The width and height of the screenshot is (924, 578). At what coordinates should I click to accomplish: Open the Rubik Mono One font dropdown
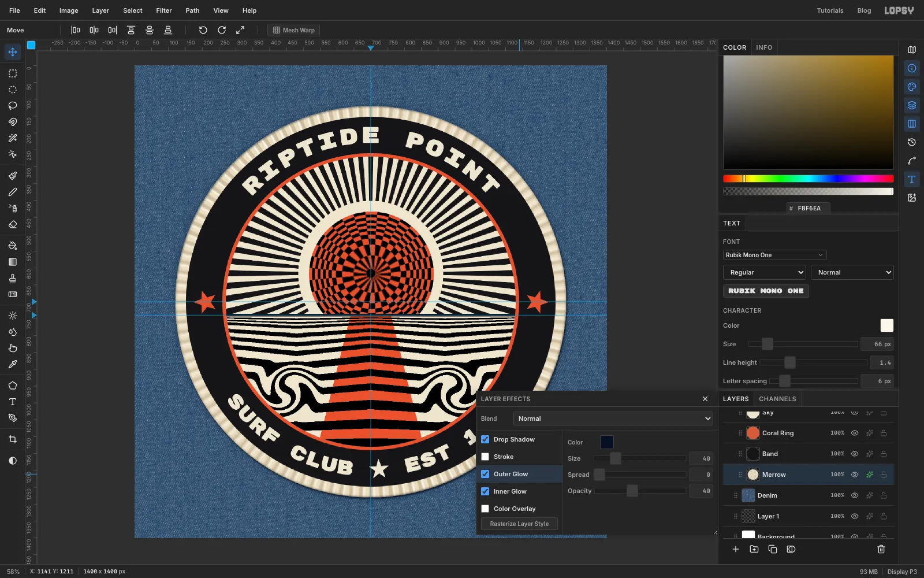tap(774, 255)
